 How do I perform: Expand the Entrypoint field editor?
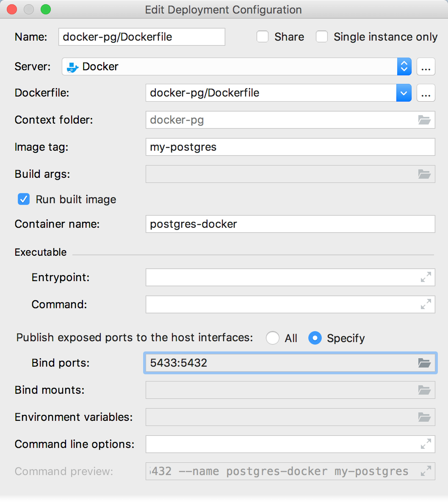click(x=426, y=277)
